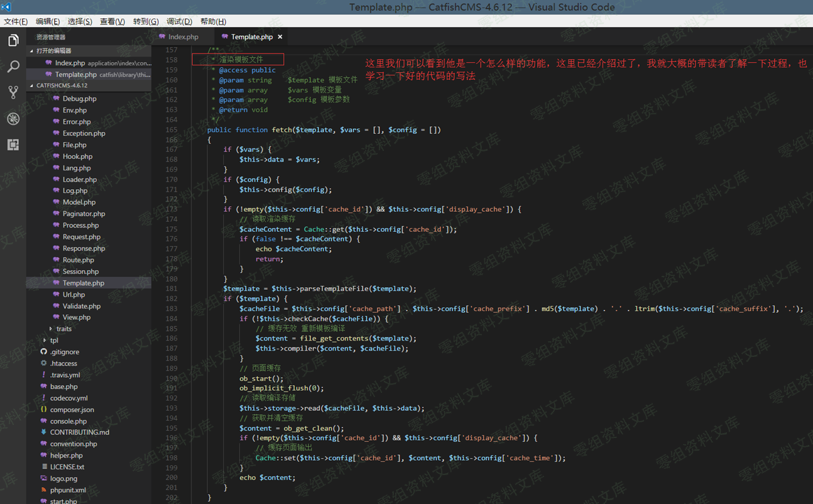Open the Source Control view icon
This screenshot has height=504, width=813.
[13, 92]
